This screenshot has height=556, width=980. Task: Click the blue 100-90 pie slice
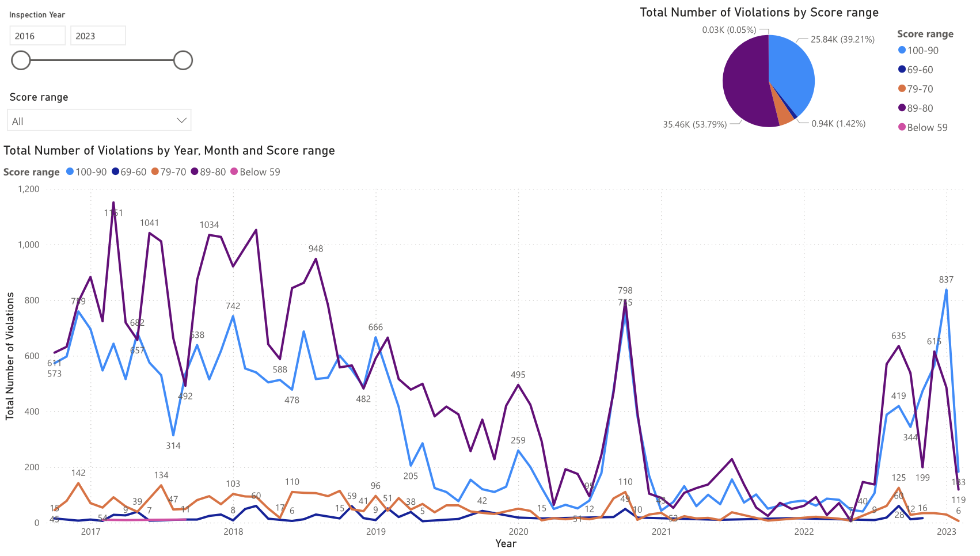(792, 72)
